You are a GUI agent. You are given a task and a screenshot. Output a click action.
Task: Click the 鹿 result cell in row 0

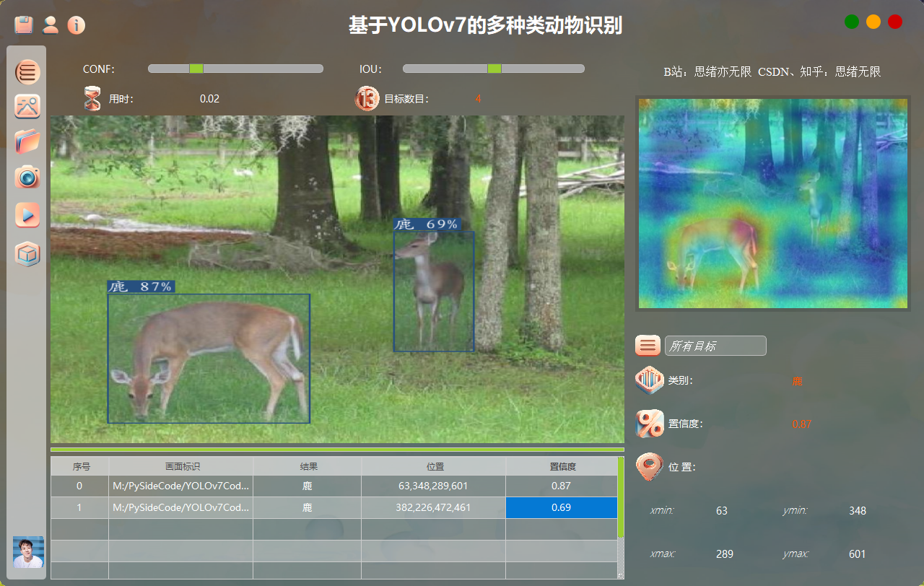[x=308, y=486]
